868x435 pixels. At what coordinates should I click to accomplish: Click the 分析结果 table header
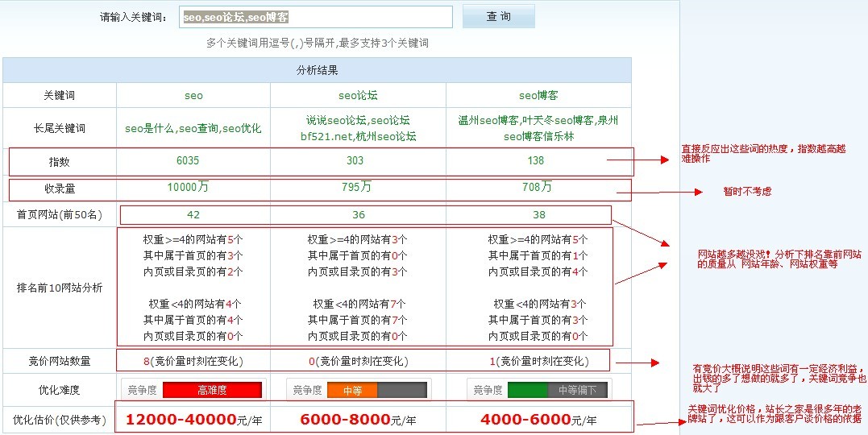click(x=317, y=71)
